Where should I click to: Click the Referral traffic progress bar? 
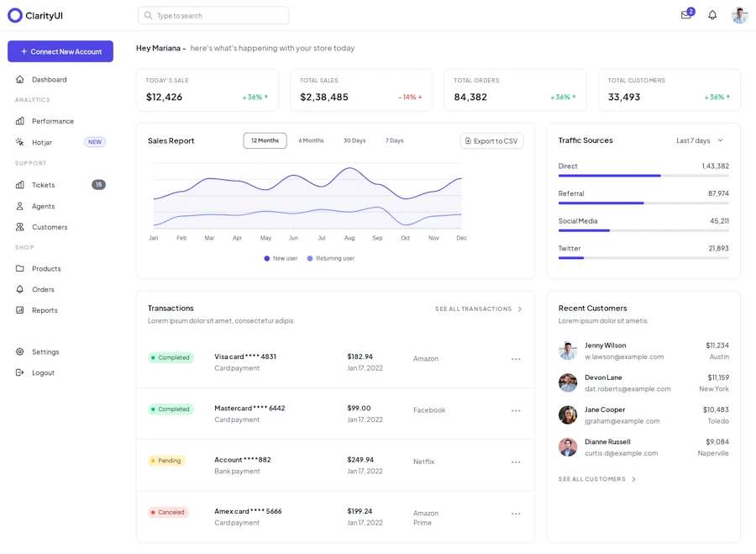[643, 203]
